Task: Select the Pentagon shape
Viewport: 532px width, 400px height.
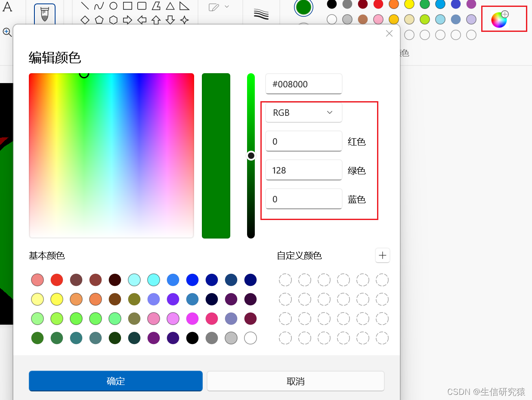Action: click(x=99, y=20)
